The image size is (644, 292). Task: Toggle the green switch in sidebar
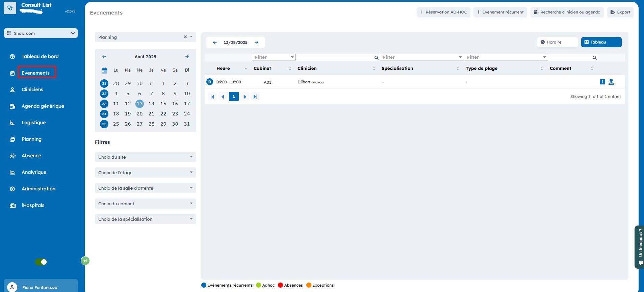[x=41, y=262]
